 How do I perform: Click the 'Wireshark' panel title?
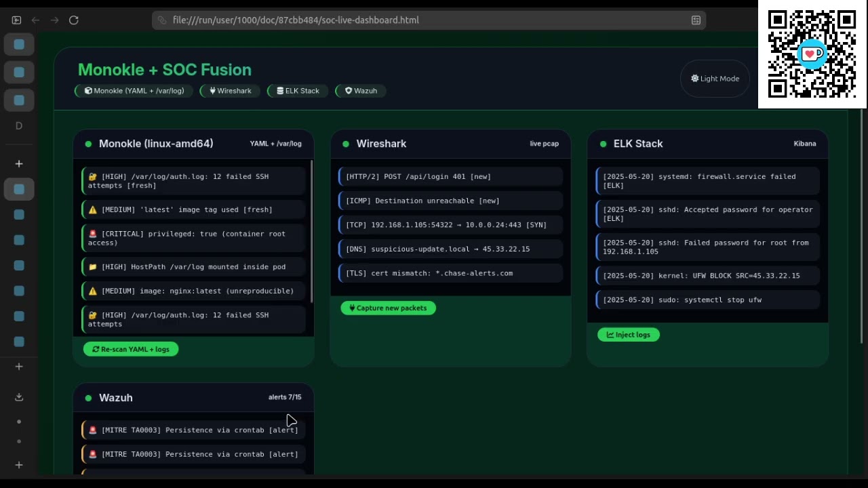point(381,144)
